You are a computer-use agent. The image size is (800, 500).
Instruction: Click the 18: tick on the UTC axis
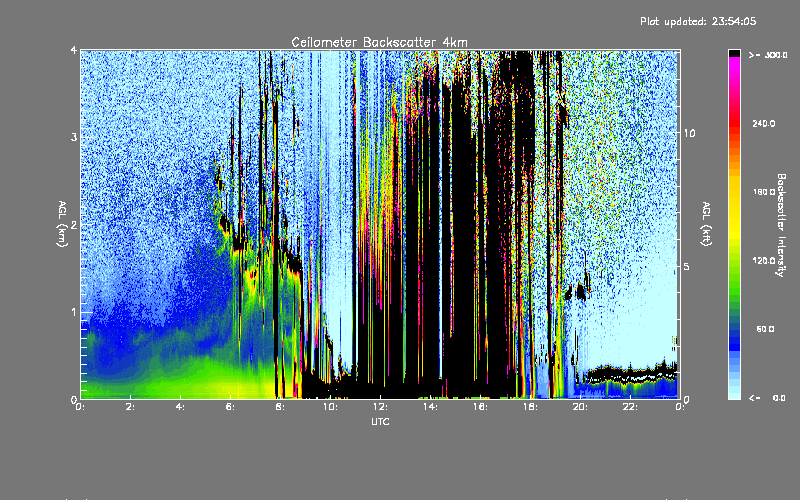pos(530,407)
